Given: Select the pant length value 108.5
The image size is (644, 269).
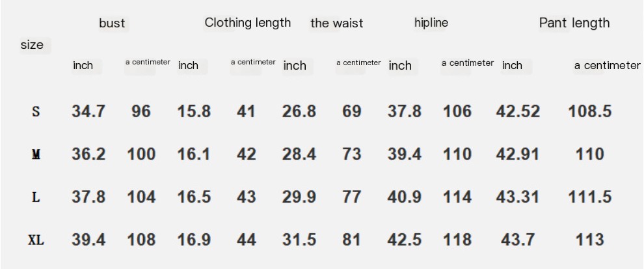Looking at the screenshot, I should click(x=590, y=111).
